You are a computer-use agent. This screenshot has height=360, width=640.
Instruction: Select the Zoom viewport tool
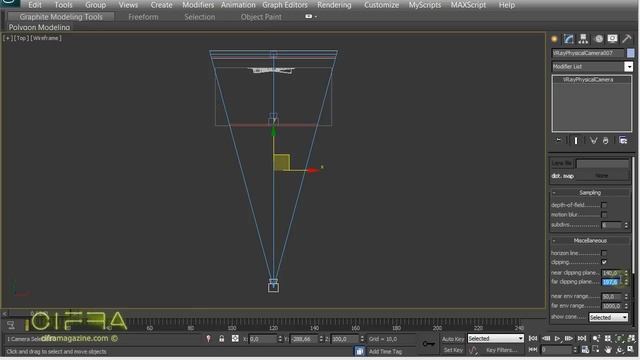(x=596, y=338)
